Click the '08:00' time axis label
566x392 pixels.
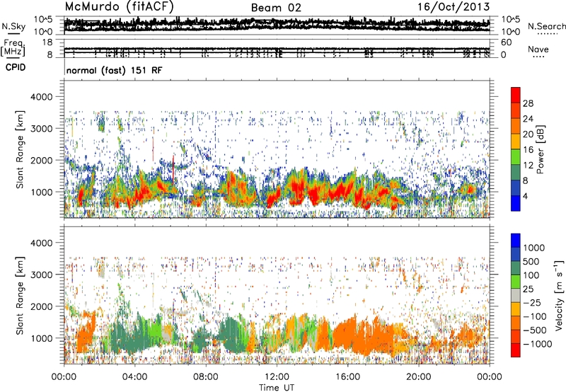coord(206,377)
